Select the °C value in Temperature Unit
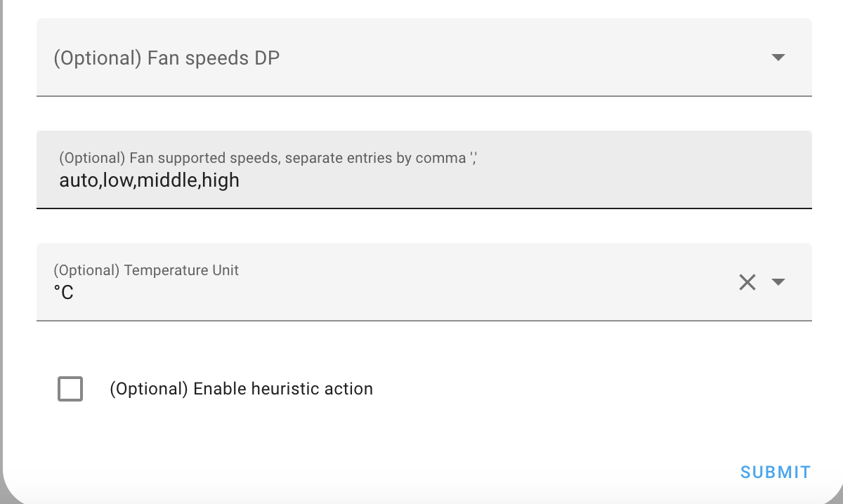This screenshot has width=843, height=504. 64,292
